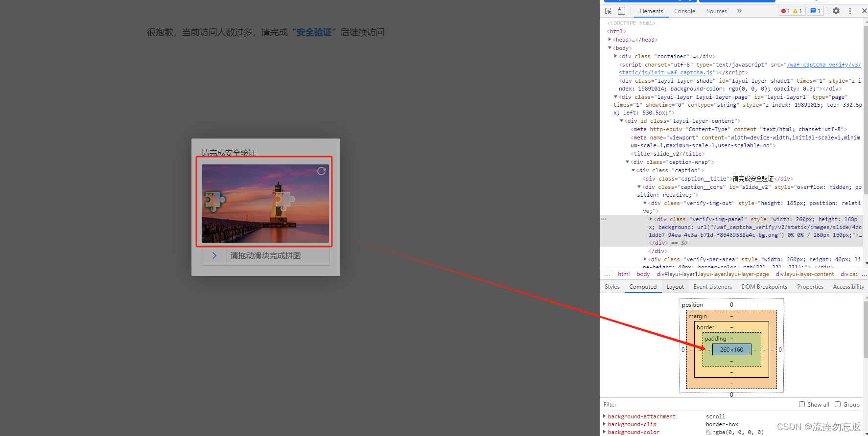Image resolution: width=868 pixels, height=436 pixels.
Task: Expand the head node in the DOM tree
Action: tap(610, 40)
